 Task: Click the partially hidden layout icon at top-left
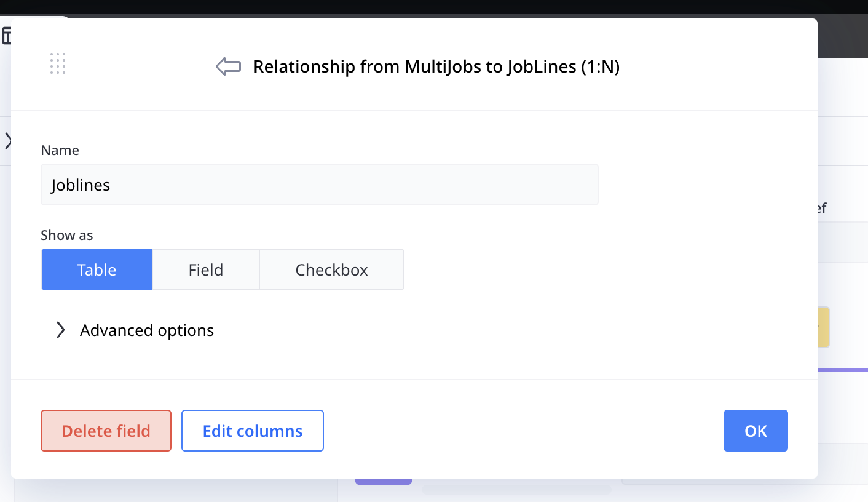click(7, 36)
